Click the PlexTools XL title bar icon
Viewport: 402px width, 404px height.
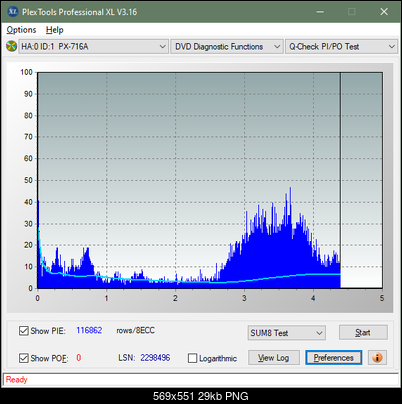[x=12, y=12]
